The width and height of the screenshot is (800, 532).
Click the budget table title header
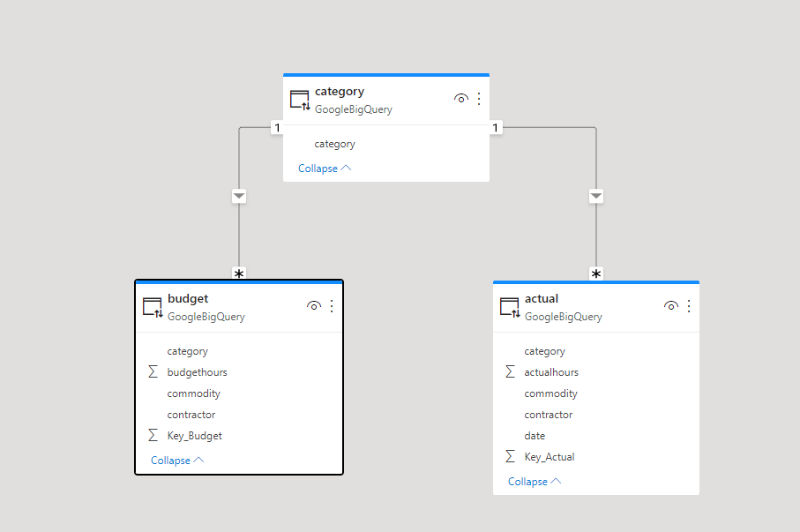pos(188,299)
